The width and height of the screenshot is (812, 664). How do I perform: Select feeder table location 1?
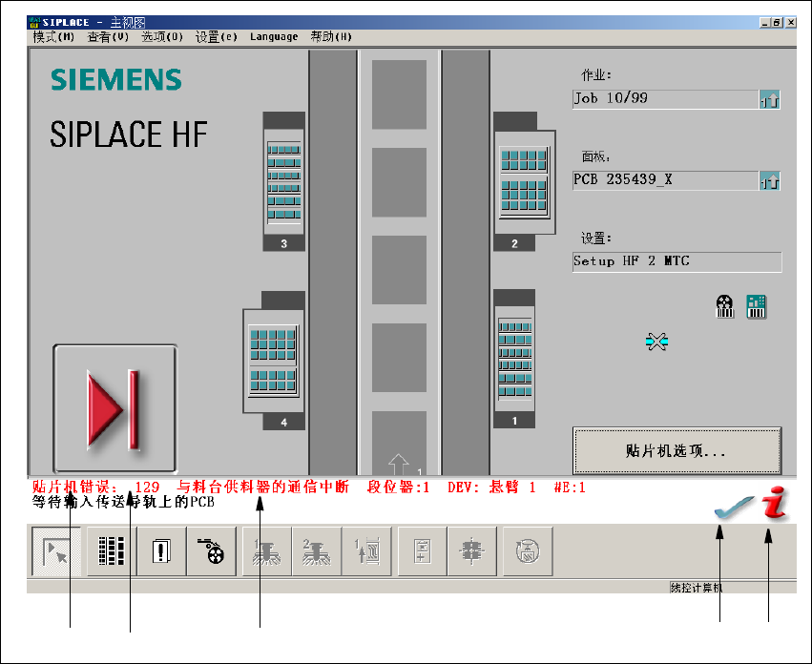tap(514, 359)
